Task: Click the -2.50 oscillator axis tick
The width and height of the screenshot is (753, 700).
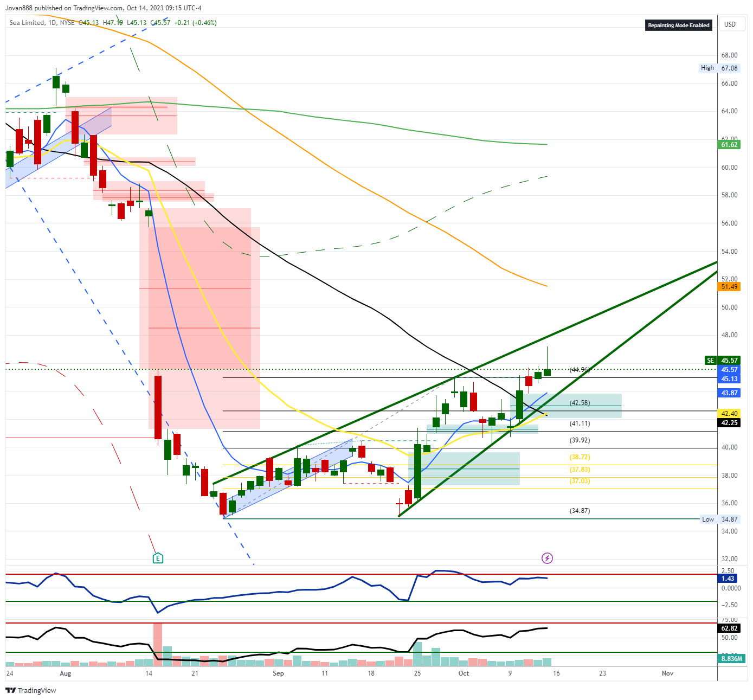Action: click(x=729, y=605)
